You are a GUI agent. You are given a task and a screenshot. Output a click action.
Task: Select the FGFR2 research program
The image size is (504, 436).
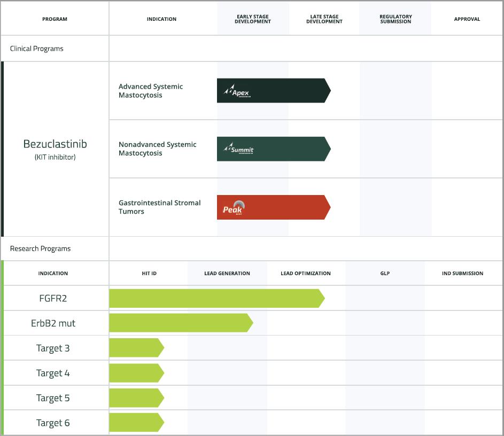click(53, 298)
